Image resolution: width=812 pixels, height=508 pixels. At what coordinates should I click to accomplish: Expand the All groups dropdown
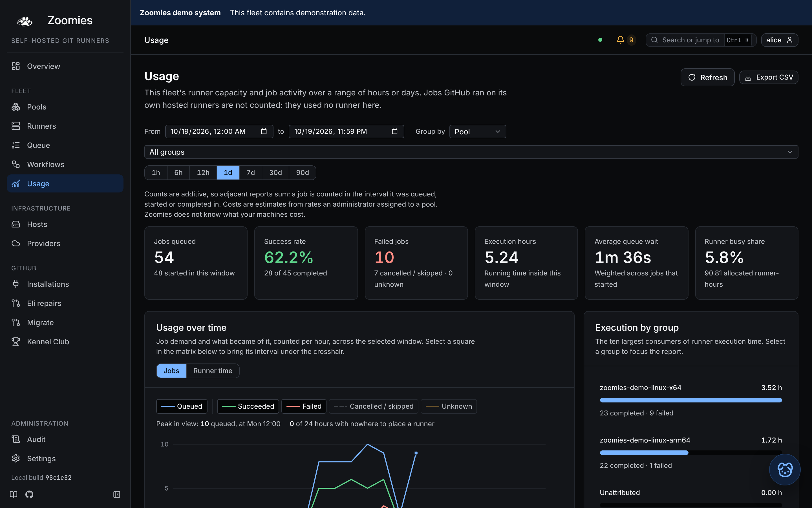[x=471, y=152]
